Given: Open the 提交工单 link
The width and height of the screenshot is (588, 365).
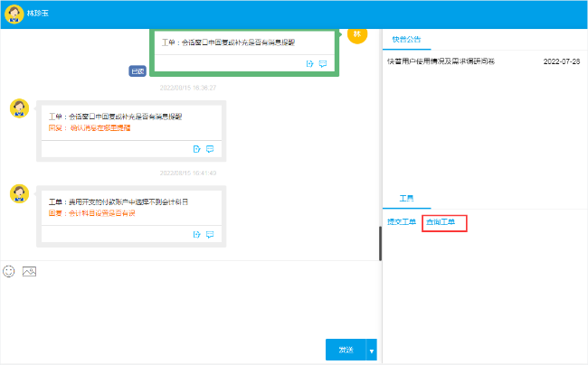Looking at the screenshot, I should 401,222.
